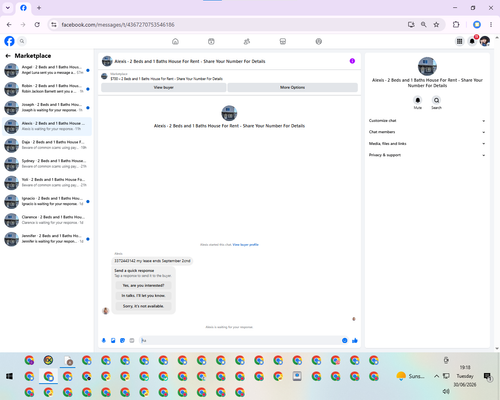
Task: Click the message text input field
Action: [x=240, y=340]
